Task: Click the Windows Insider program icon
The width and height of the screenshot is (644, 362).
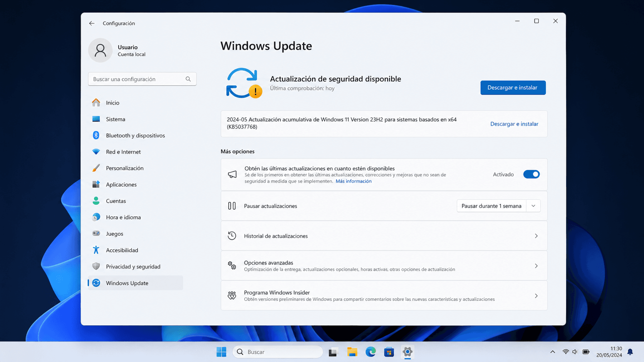Action: (232, 295)
